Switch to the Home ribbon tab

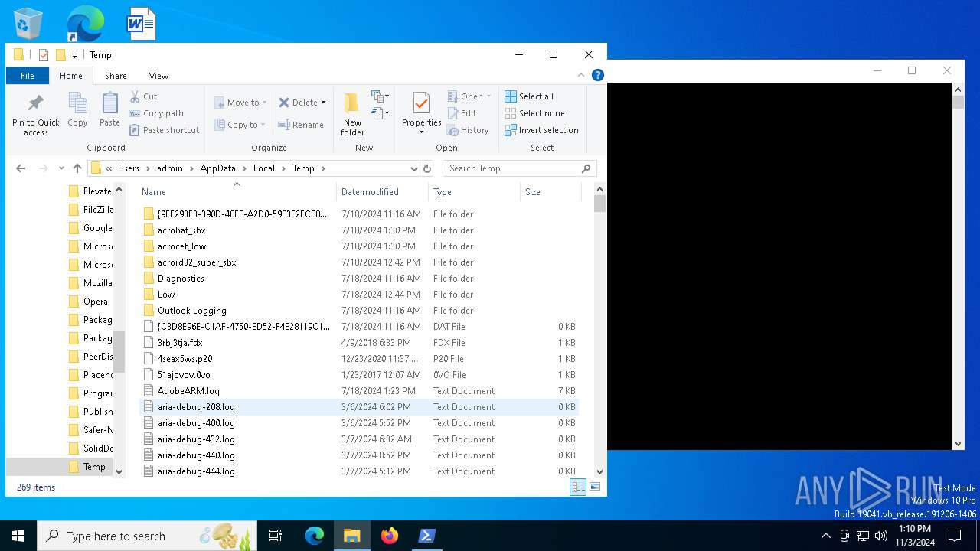[x=71, y=76]
